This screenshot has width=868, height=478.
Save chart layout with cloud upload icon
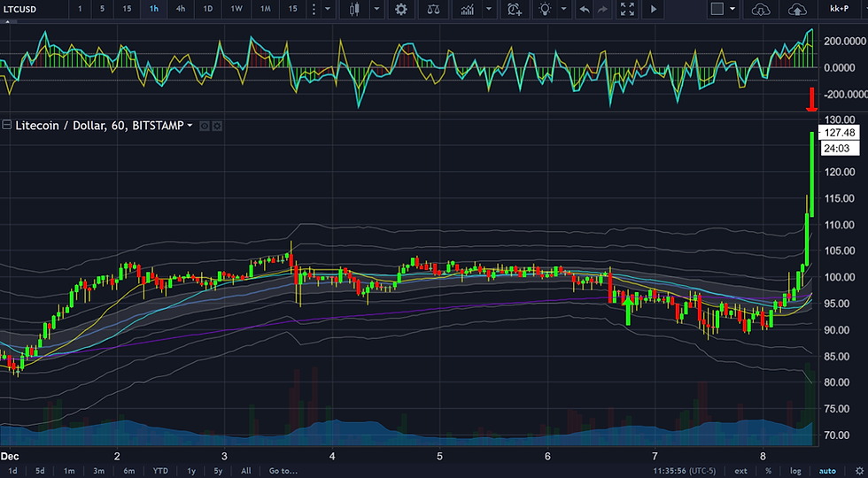[x=796, y=9]
